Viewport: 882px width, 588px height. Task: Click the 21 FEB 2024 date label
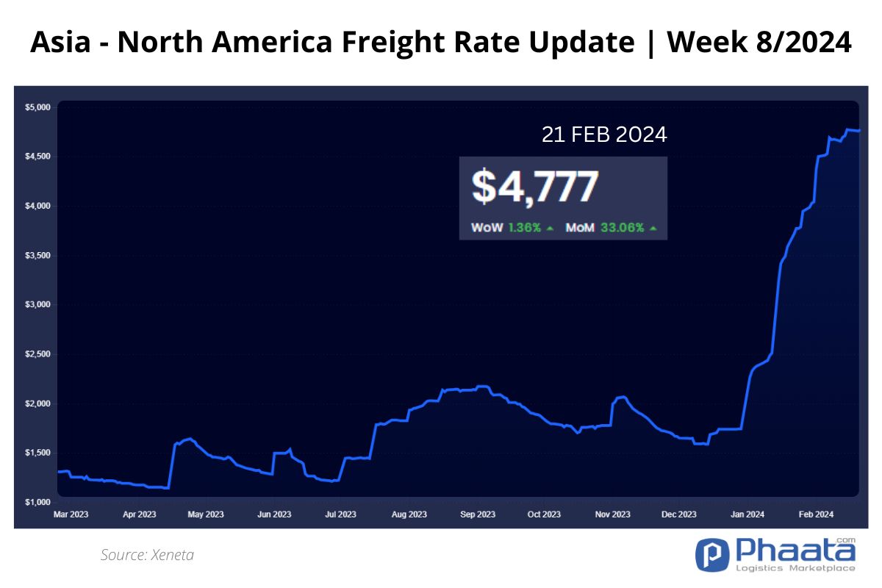pyautogui.click(x=604, y=135)
